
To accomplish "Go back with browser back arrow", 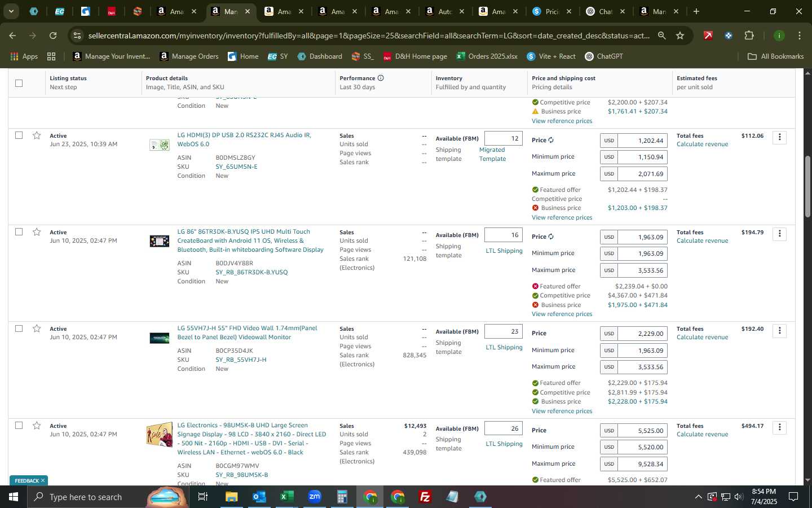I will pyautogui.click(x=12, y=36).
